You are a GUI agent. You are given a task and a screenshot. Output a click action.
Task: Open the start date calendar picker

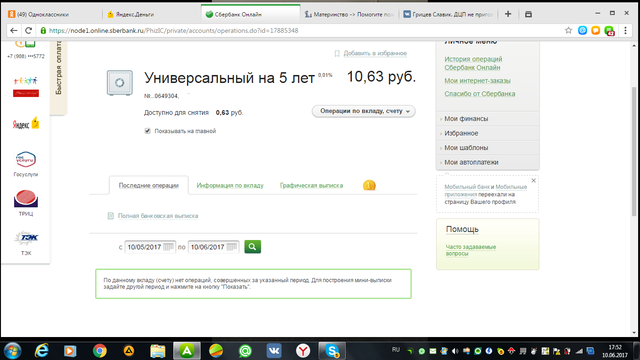pyautogui.click(x=168, y=247)
